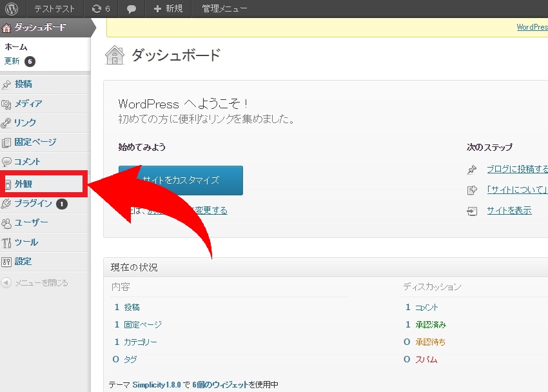This screenshot has height=392, width=548.
Task: Open the メディア (Media) menu
Action: (x=28, y=104)
